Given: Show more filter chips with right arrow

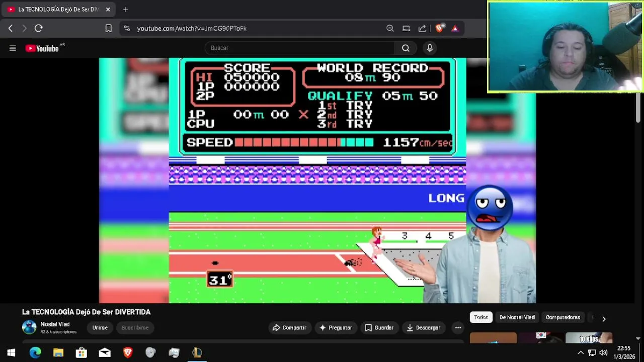Looking at the screenshot, I should (x=604, y=318).
